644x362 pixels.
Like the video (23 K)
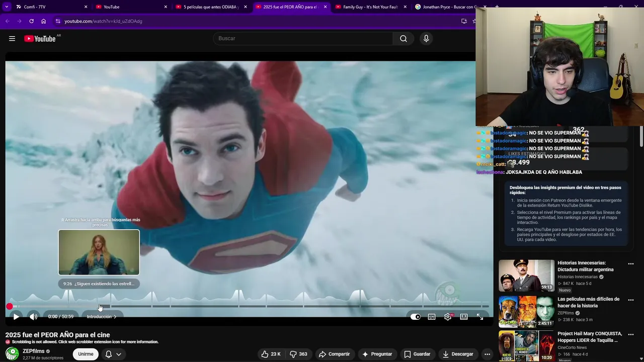coord(271,354)
